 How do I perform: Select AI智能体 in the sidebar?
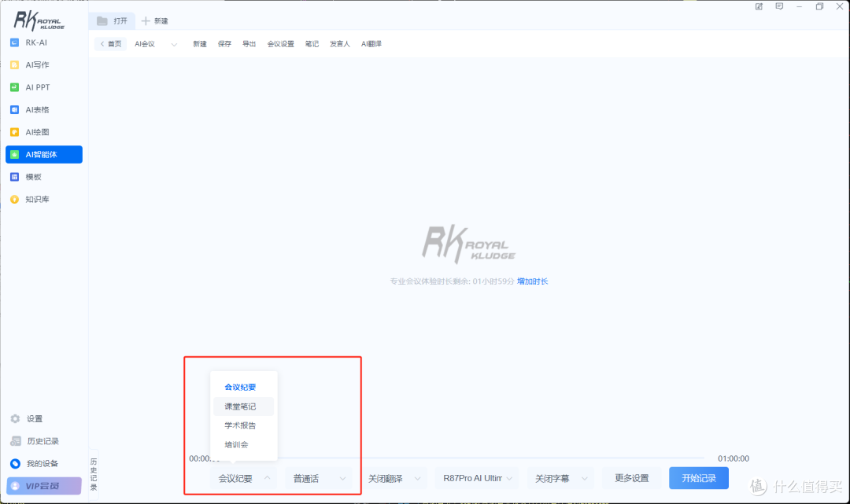point(43,154)
